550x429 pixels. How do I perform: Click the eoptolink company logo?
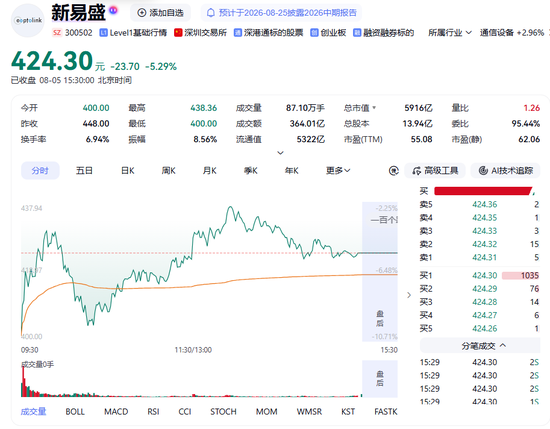(x=28, y=20)
